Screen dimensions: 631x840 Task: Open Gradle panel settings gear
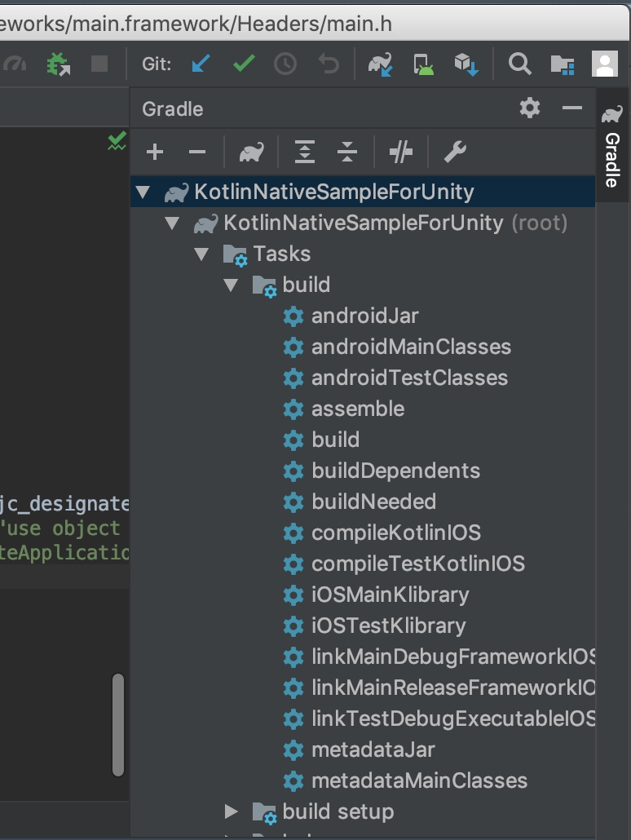click(530, 108)
